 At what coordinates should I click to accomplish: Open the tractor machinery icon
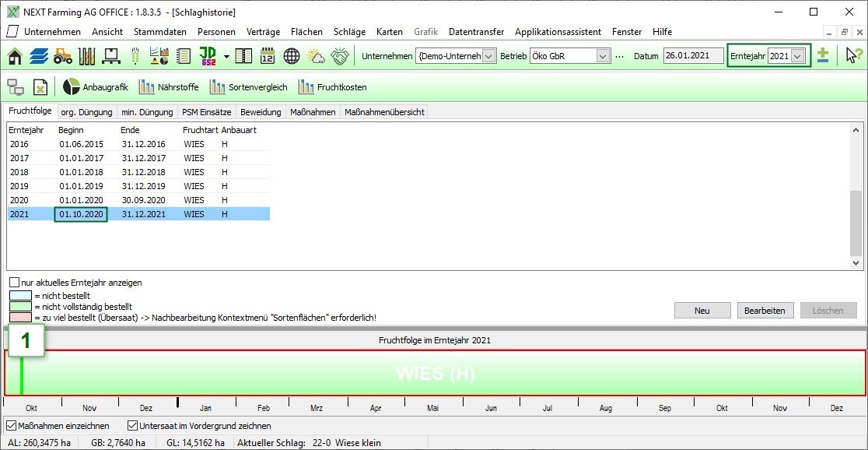pos(63,56)
